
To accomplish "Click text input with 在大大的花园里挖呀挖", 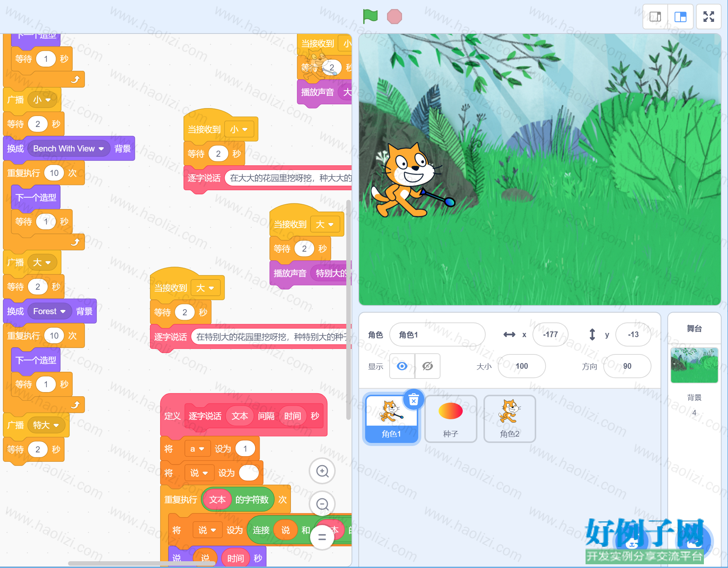I will [289, 178].
